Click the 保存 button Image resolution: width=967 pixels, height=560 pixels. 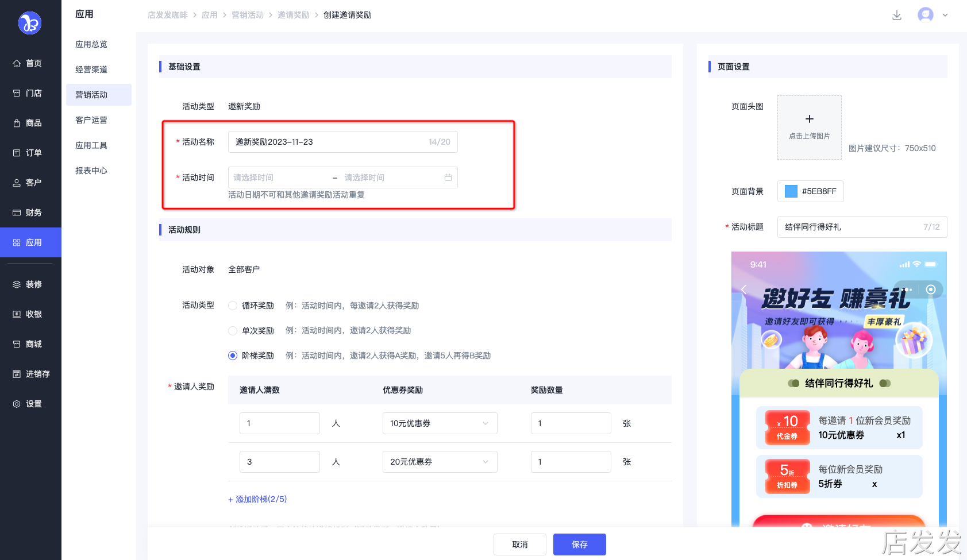point(580,544)
